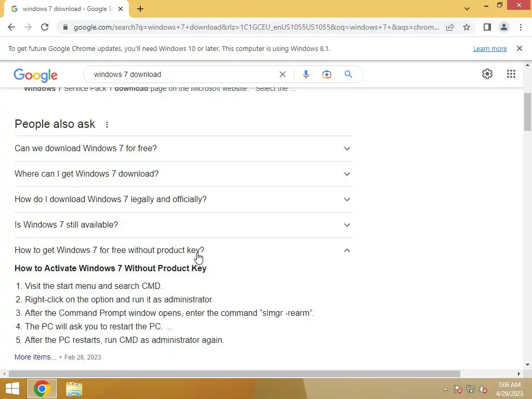Viewport: 532px width, 399px height.
Task: View site information via lock icon
Action: (x=65, y=27)
